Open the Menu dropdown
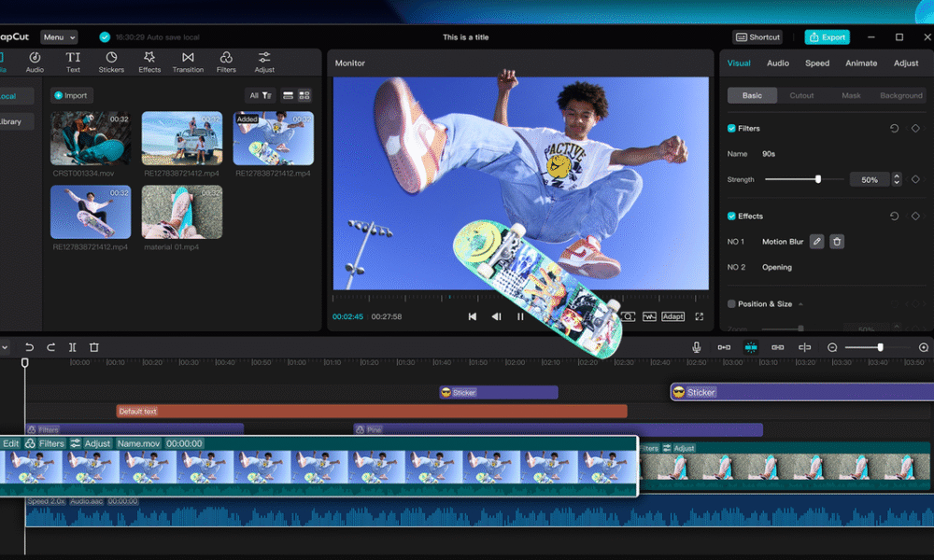 [58, 37]
